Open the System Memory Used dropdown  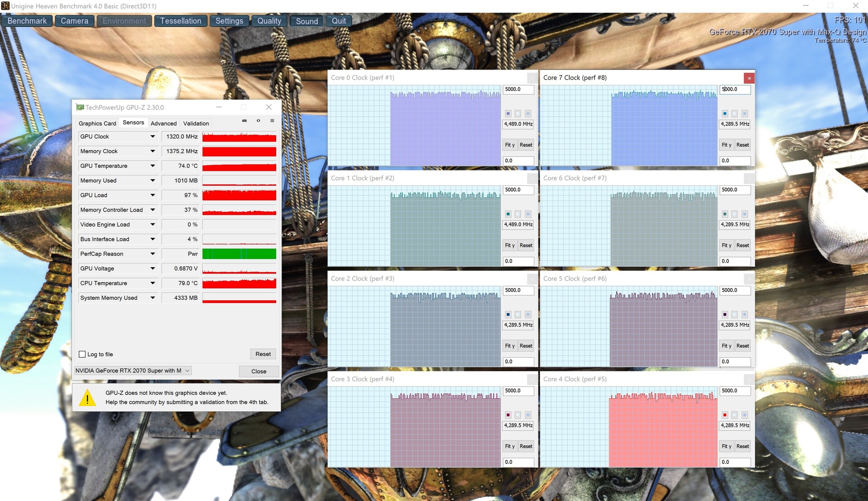pyautogui.click(x=153, y=298)
